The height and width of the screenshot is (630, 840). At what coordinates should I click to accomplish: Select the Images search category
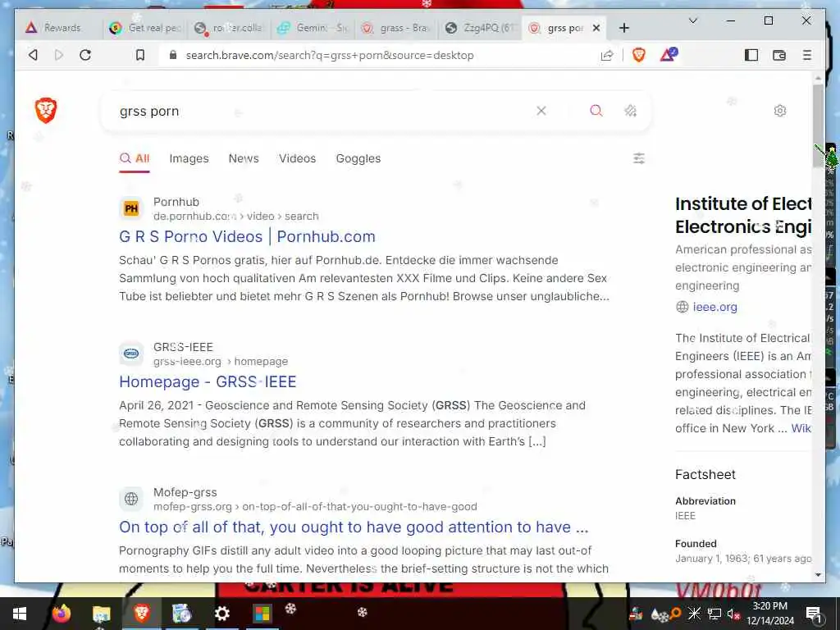click(189, 158)
